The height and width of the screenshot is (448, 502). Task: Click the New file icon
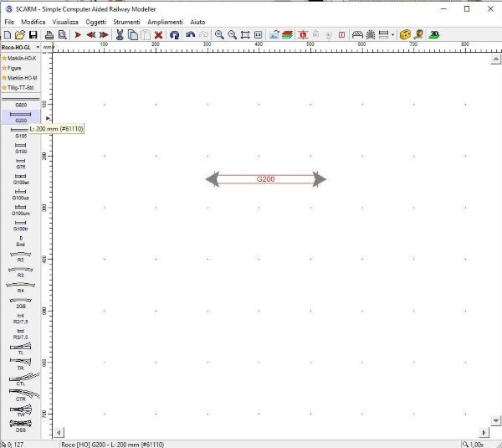point(8,35)
